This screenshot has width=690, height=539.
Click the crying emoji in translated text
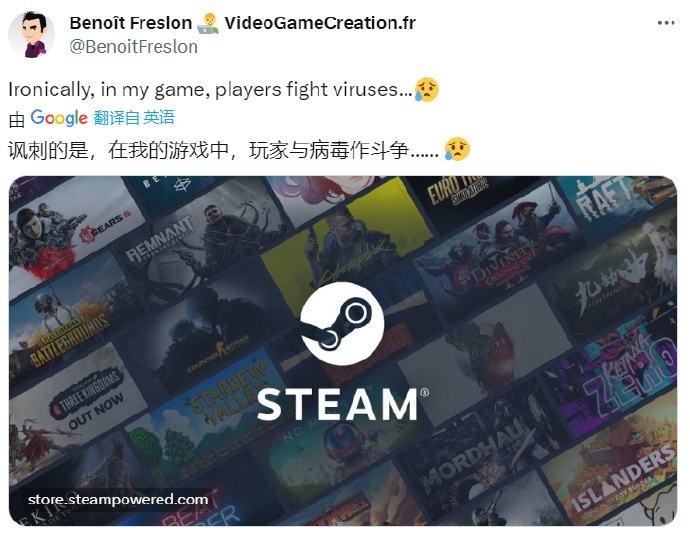click(x=457, y=149)
